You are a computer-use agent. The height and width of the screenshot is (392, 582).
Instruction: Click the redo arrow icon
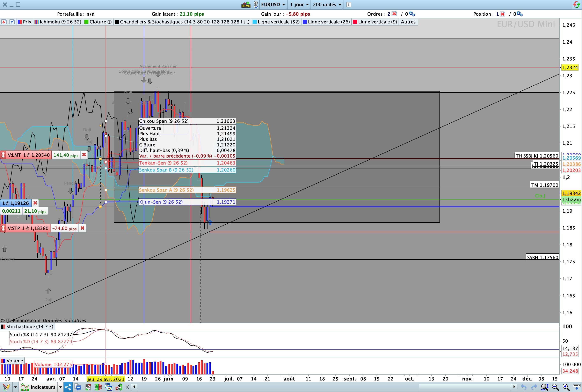(534, 387)
